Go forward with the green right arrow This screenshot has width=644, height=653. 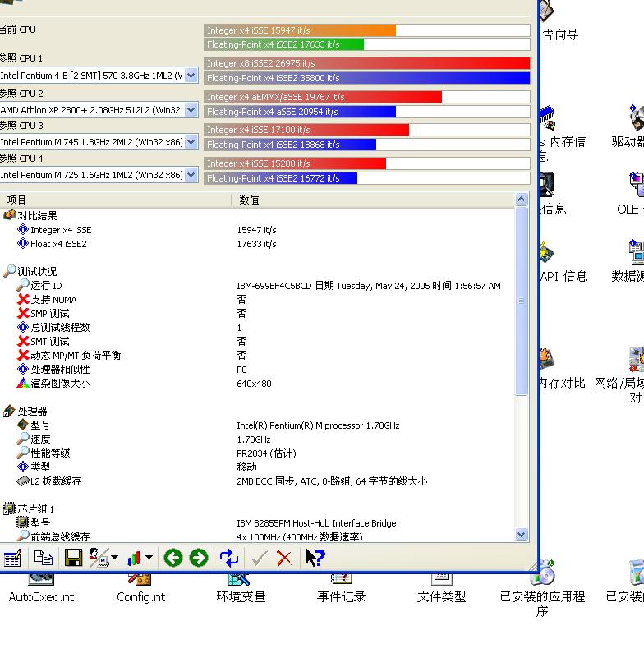[198, 558]
